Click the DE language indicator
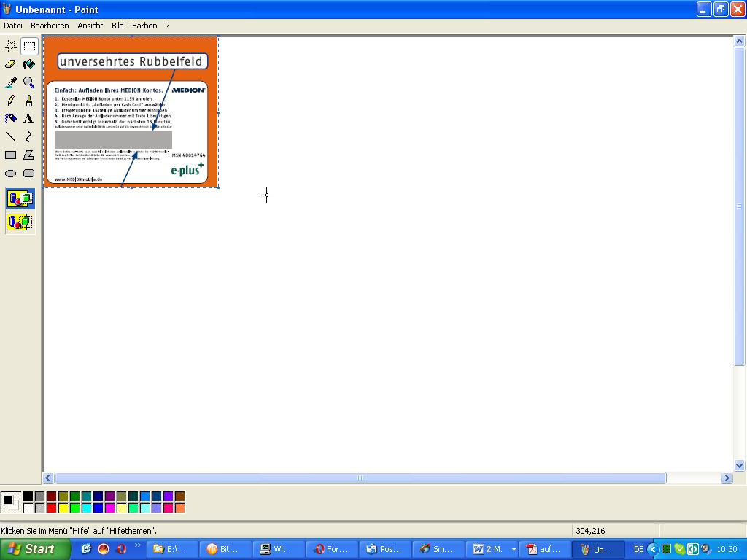 [x=638, y=550]
